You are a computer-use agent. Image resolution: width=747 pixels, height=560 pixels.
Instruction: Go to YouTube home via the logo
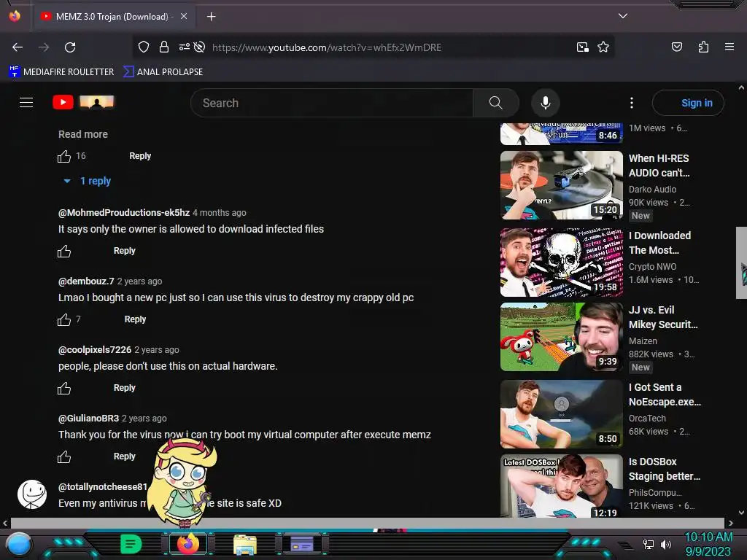coord(83,102)
